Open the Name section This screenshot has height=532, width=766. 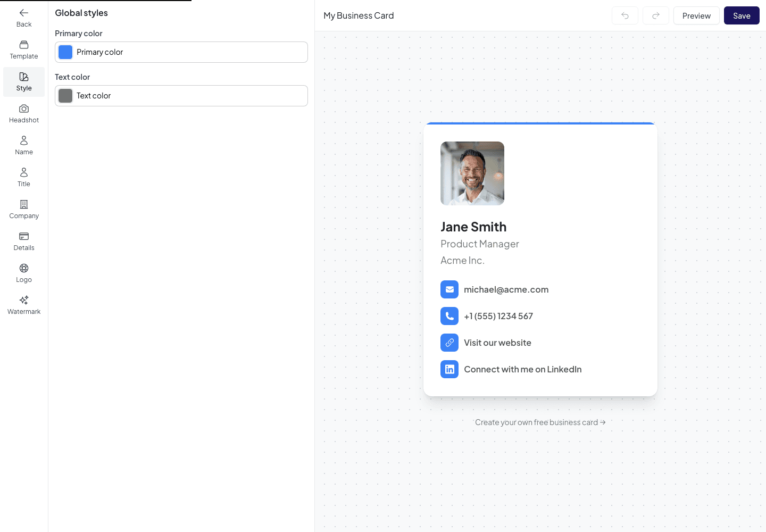pos(24,146)
